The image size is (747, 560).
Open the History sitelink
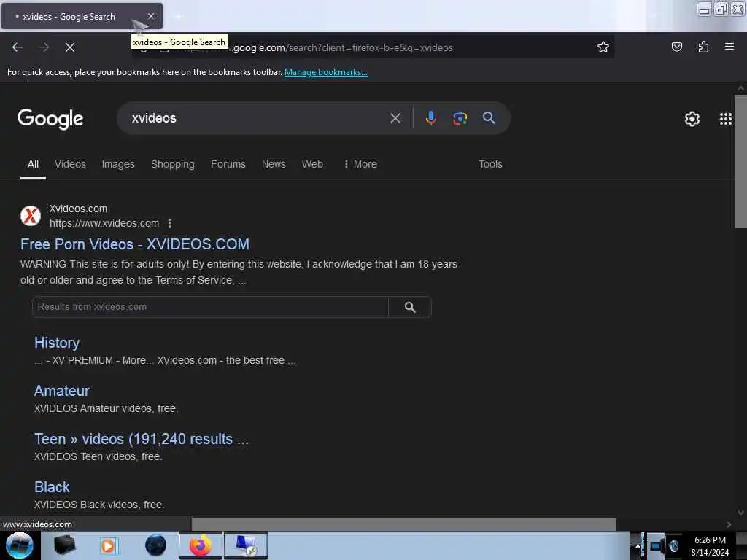click(57, 343)
